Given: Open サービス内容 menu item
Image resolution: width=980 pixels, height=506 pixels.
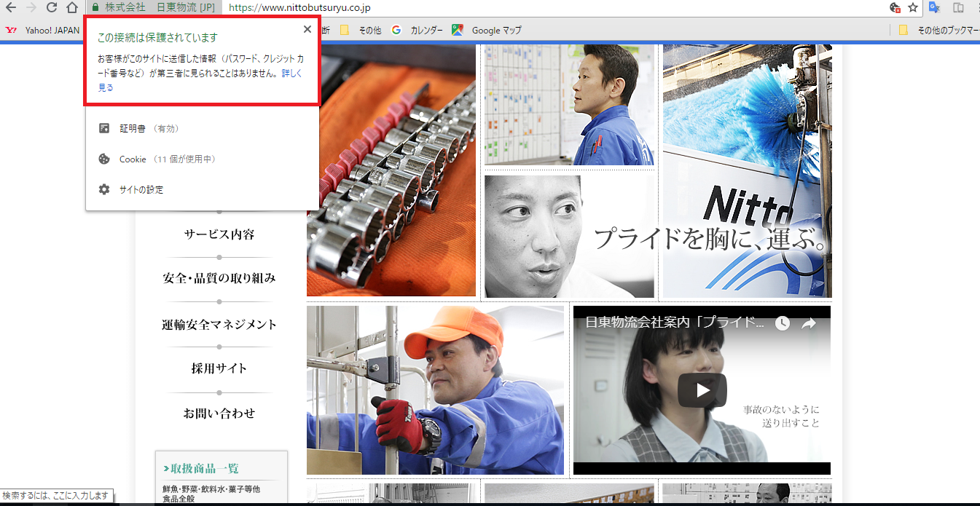Looking at the screenshot, I should pyautogui.click(x=219, y=235).
